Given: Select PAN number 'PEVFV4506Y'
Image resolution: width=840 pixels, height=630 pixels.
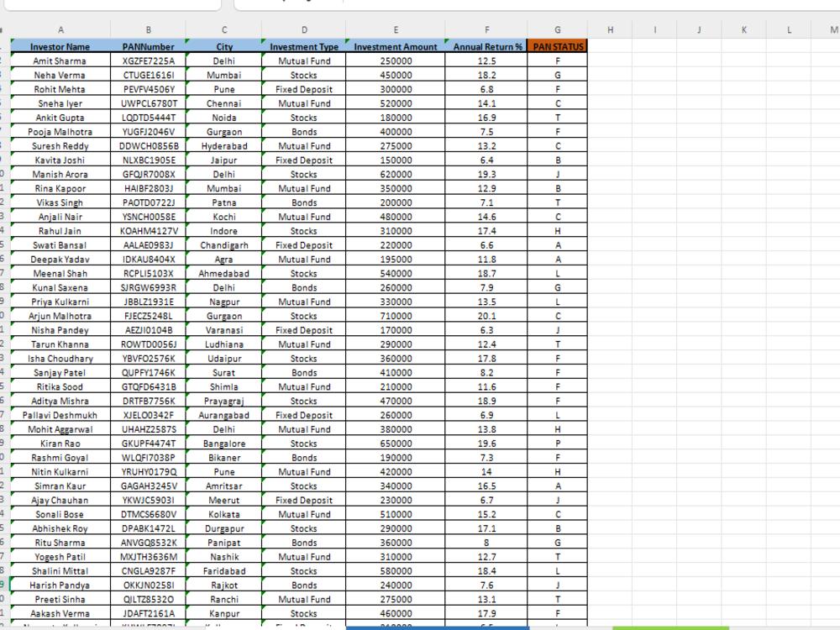Looking at the screenshot, I should 149,90.
